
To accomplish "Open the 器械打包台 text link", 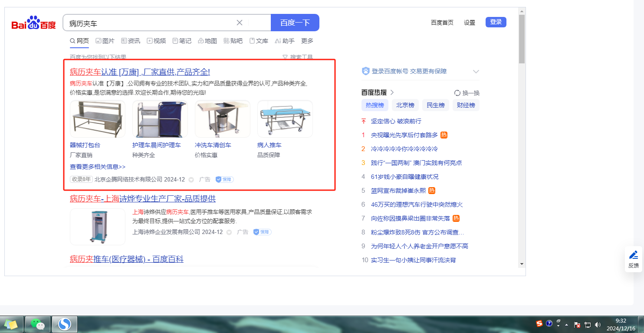I will [x=85, y=145].
